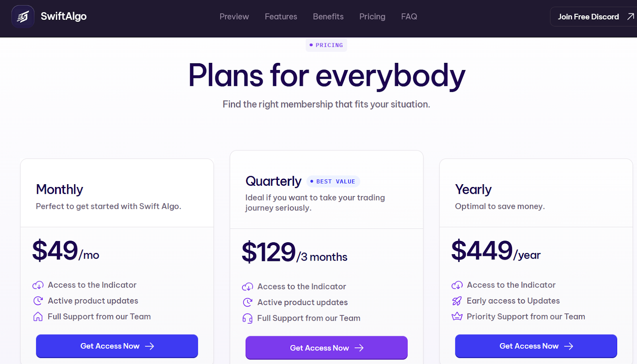Click the SwiftAlgo logo icon
637x364 pixels.
23,16
